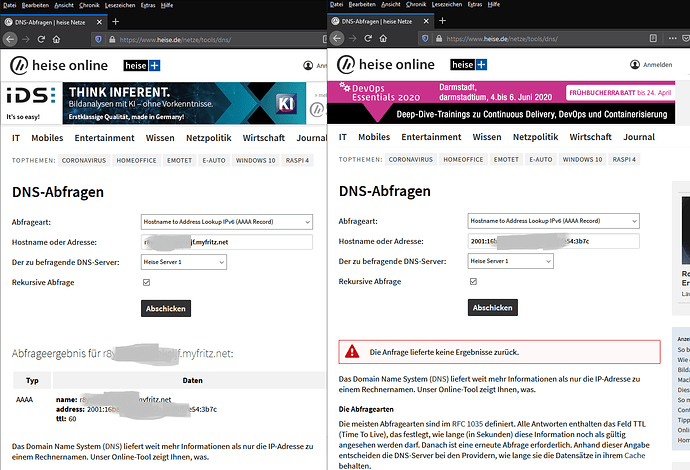Toggle reader view in right window

(653, 38)
